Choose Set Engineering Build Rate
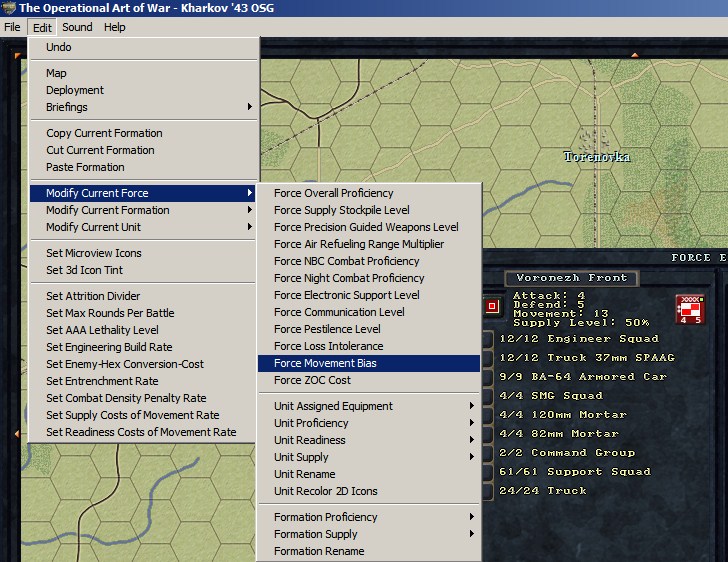 tap(143, 347)
